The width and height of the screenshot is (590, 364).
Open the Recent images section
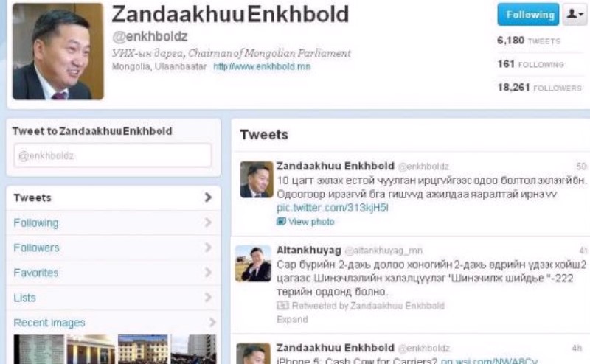(113, 322)
